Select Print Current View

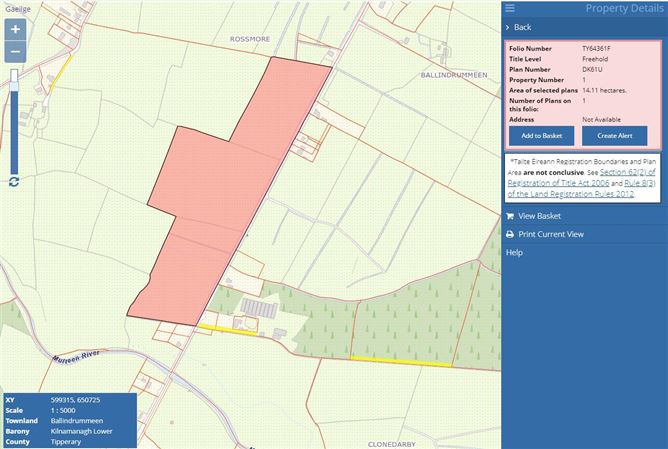pos(551,234)
